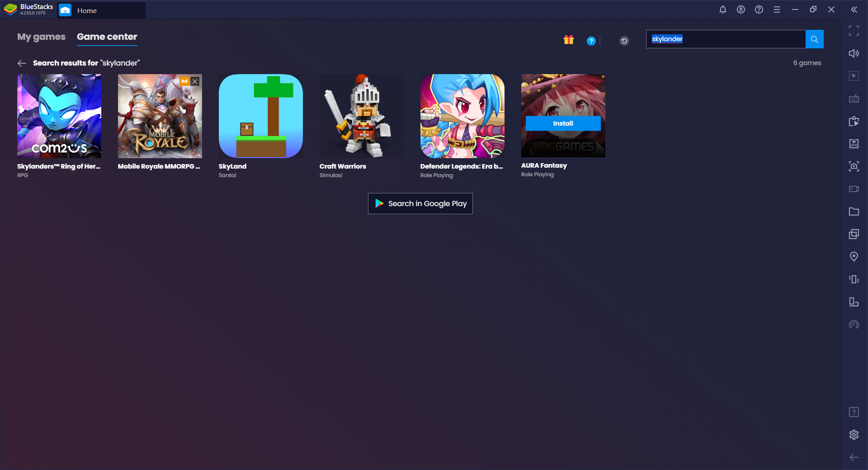Click the rotate screen icon
868x470 pixels.
[854, 302]
